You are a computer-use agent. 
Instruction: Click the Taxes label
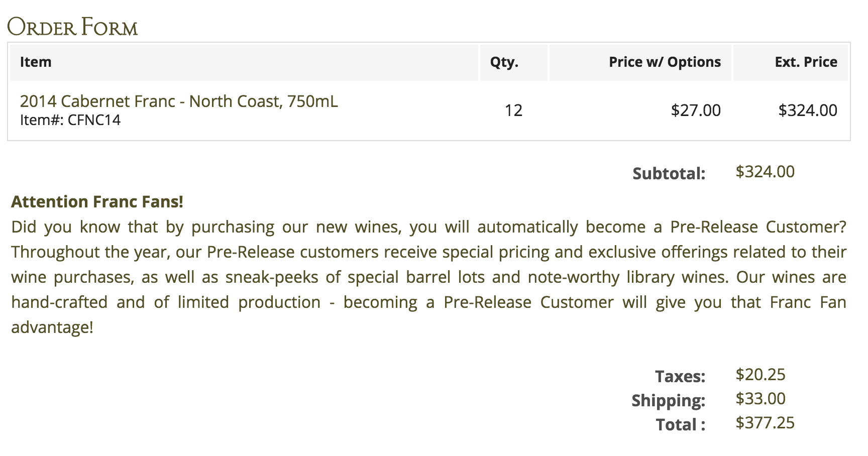tap(680, 376)
